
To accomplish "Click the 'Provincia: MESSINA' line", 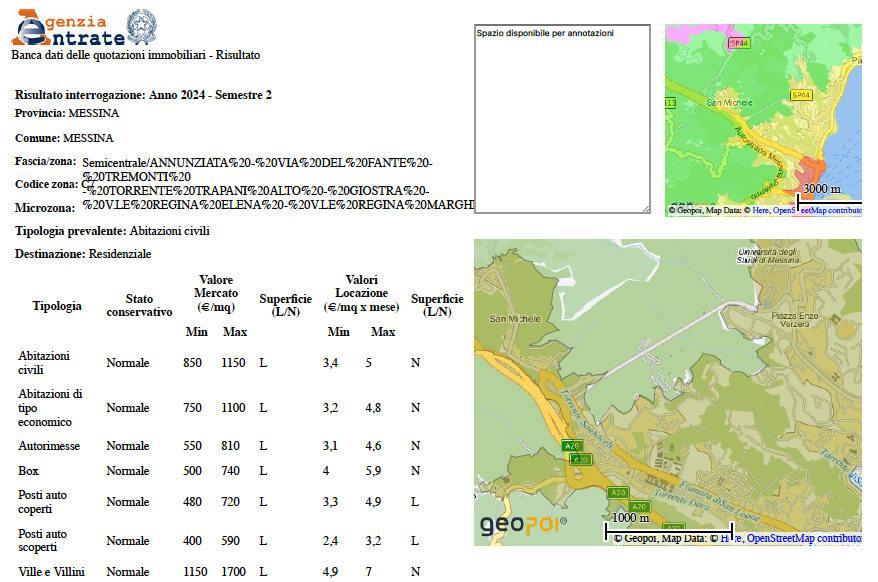I will (67, 113).
